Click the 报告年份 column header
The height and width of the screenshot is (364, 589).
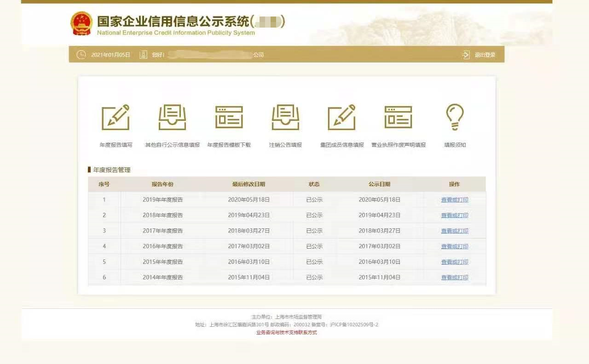162,184
